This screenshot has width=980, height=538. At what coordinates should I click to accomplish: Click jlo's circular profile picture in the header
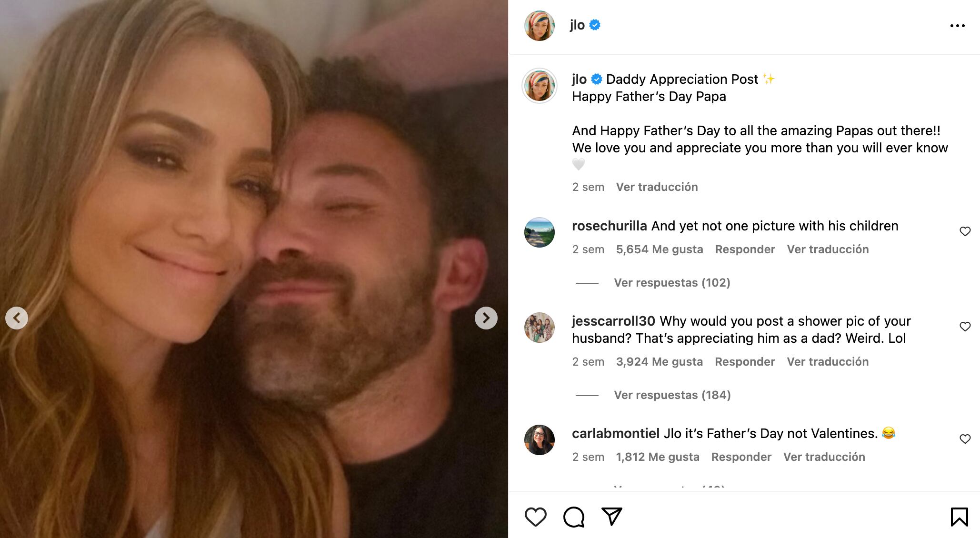point(540,25)
